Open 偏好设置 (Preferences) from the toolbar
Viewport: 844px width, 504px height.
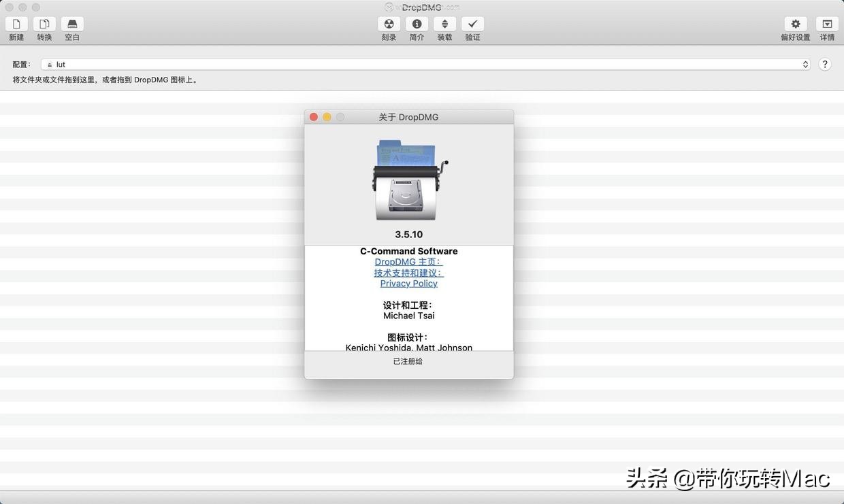794,27
